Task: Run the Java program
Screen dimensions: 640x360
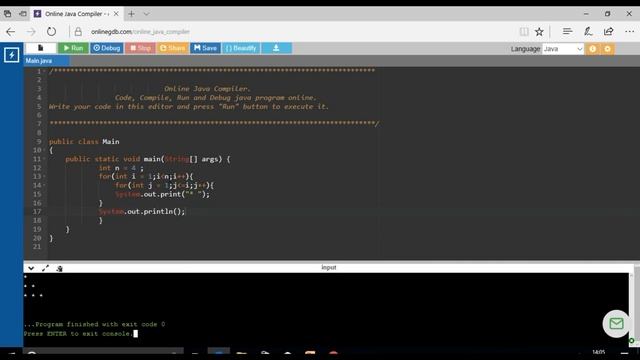Action: 73,48
